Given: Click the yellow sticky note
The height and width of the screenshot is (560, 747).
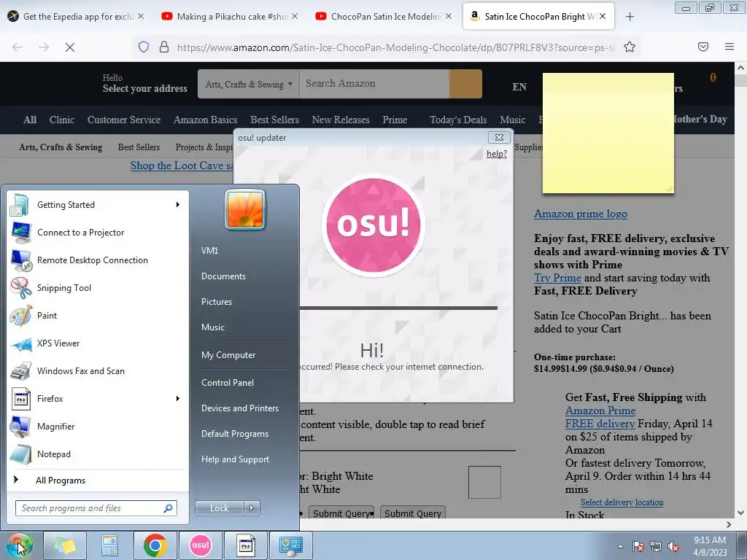Looking at the screenshot, I should (608, 133).
